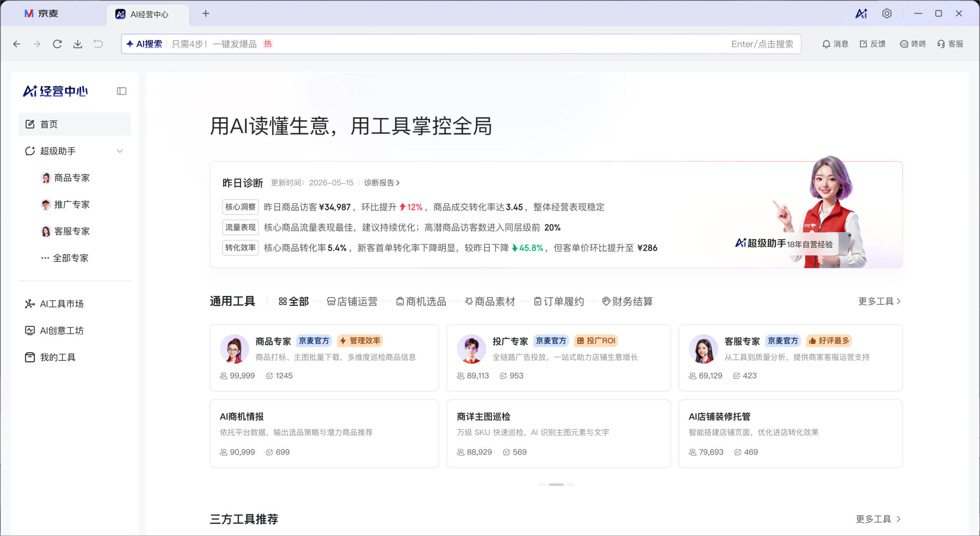Switch to 商机选品 tab

[421, 301]
